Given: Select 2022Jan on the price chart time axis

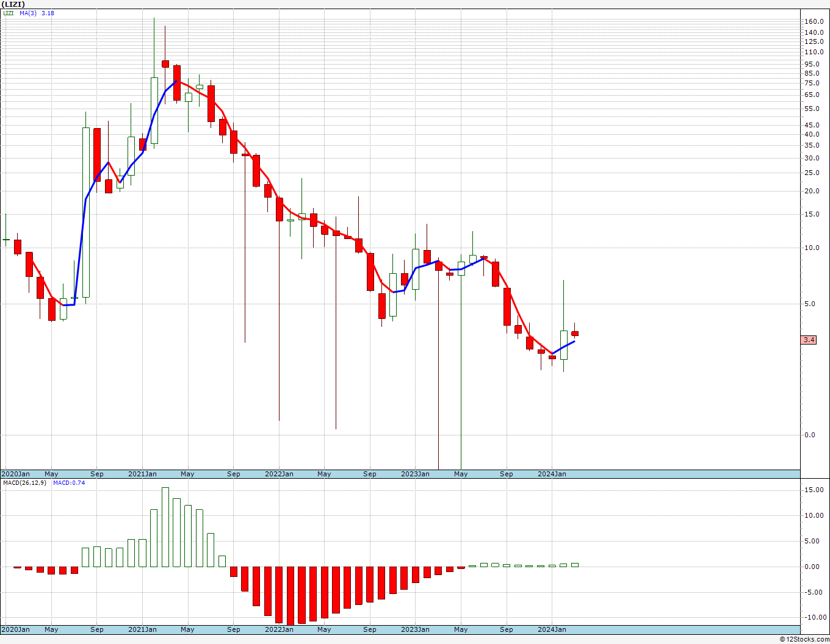Looking at the screenshot, I should (279, 474).
